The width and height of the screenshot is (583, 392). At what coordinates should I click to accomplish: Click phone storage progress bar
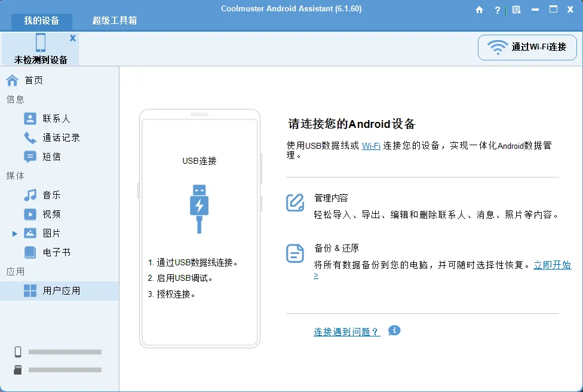[65, 352]
